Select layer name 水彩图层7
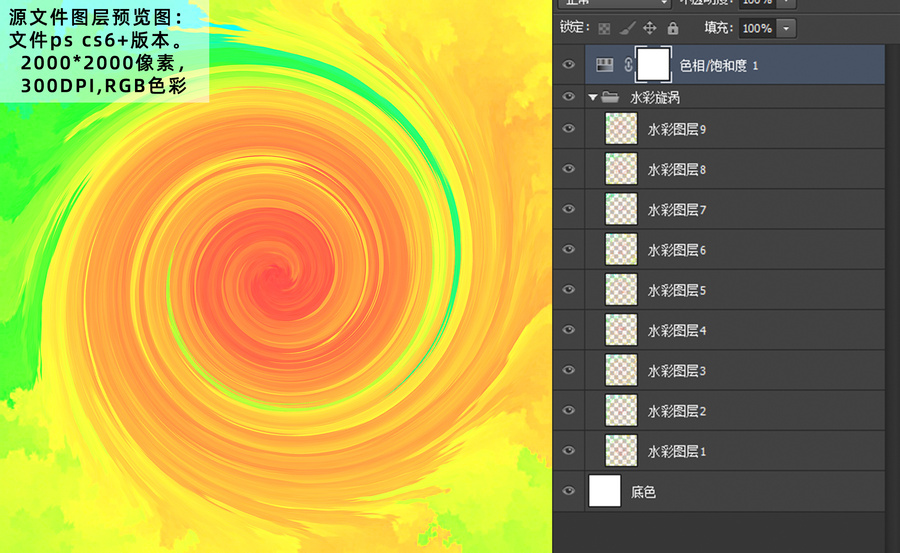 click(x=677, y=210)
